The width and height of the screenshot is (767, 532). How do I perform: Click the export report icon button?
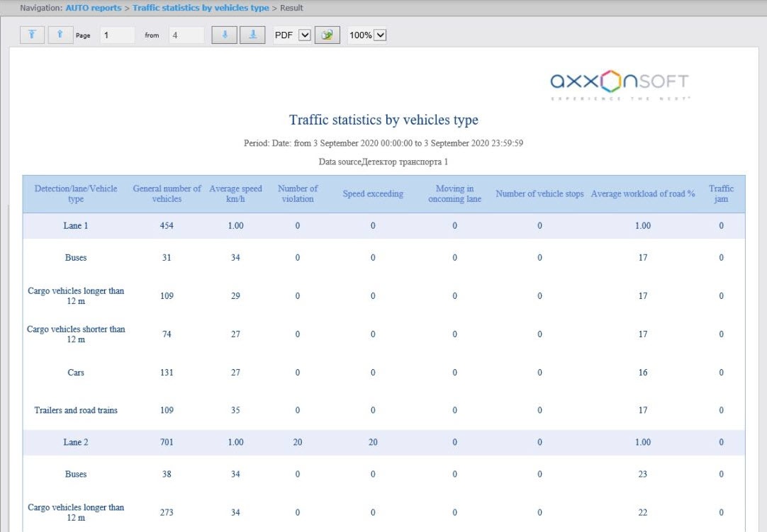327,35
